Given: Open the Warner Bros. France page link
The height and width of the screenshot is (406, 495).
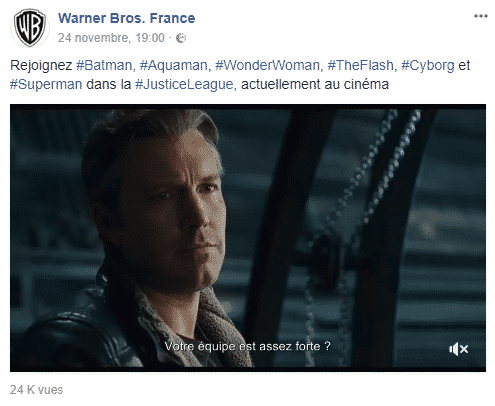Looking at the screenshot, I should pos(127,18).
